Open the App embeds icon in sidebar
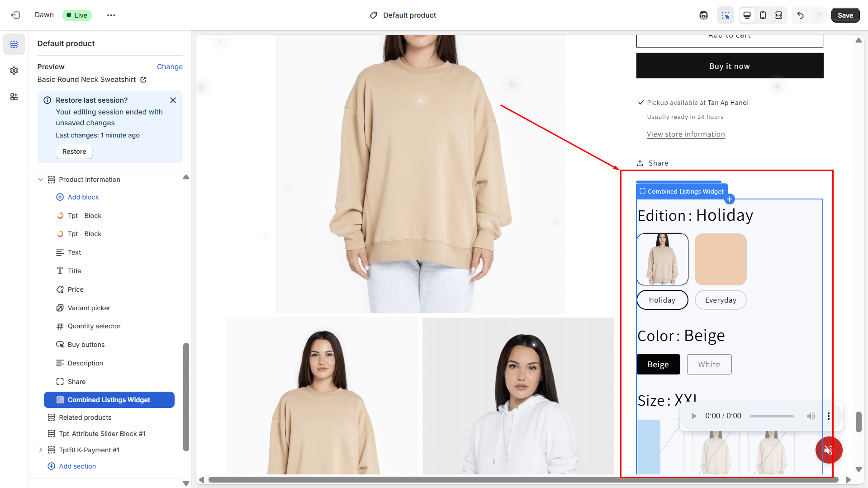 14,97
